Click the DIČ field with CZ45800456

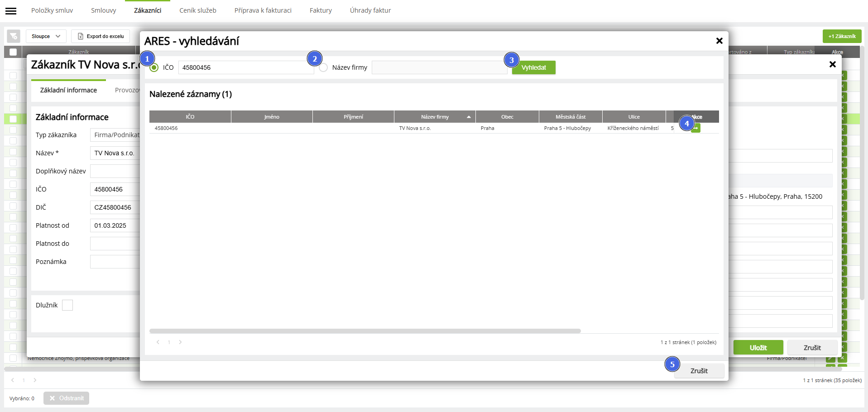(115, 207)
